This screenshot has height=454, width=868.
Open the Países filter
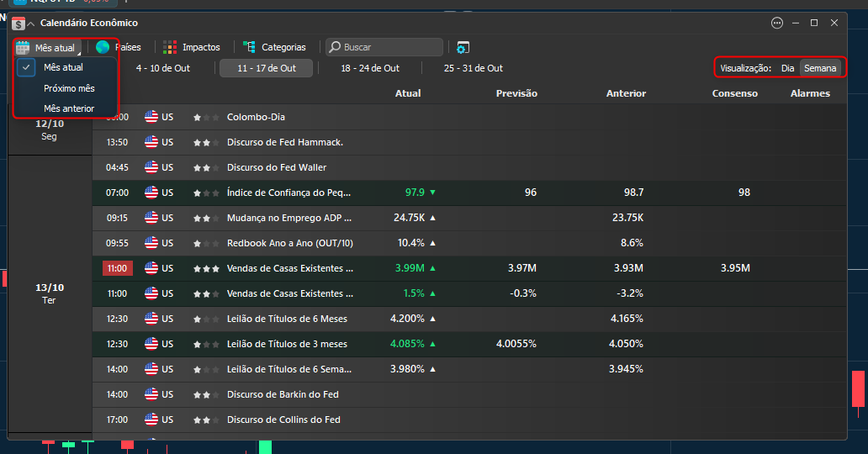[x=119, y=47]
